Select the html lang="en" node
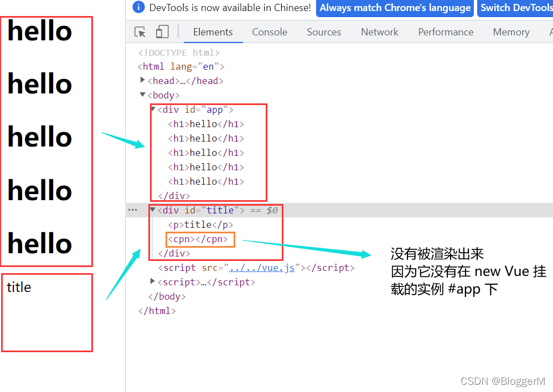This screenshot has width=553, height=392. [181, 66]
